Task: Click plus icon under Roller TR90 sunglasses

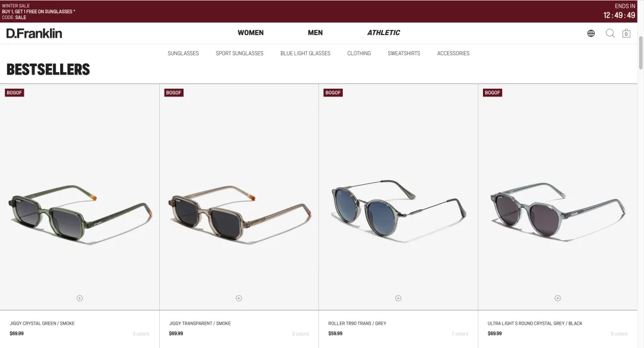Action: pos(398,299)
